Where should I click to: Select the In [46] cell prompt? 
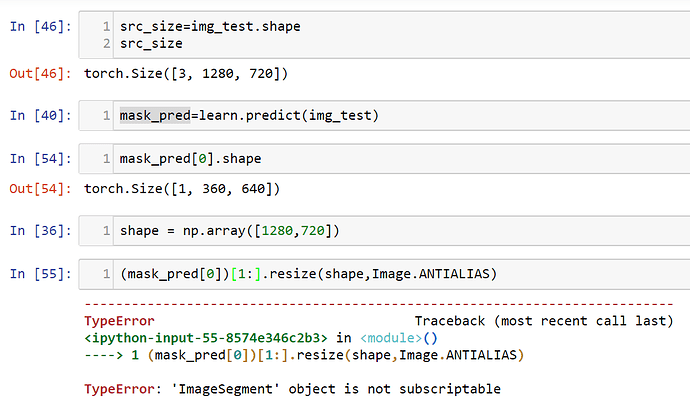tap(39, 26)
